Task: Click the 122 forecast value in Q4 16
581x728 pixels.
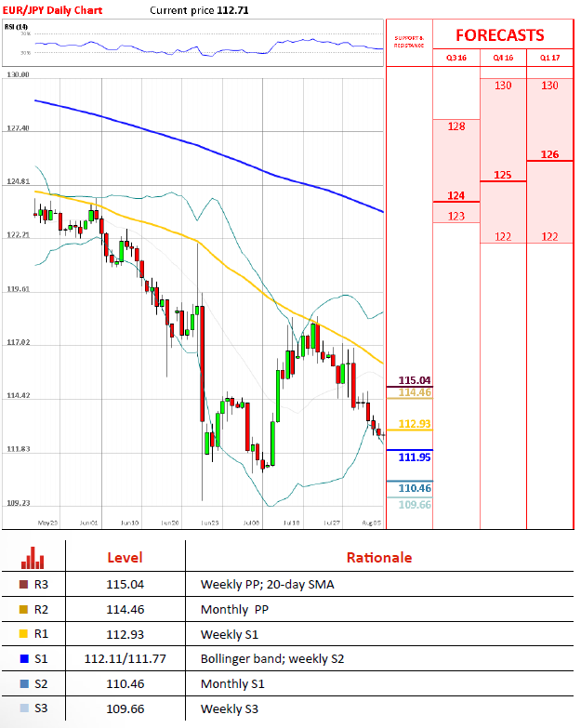Action: coord(503,237)
